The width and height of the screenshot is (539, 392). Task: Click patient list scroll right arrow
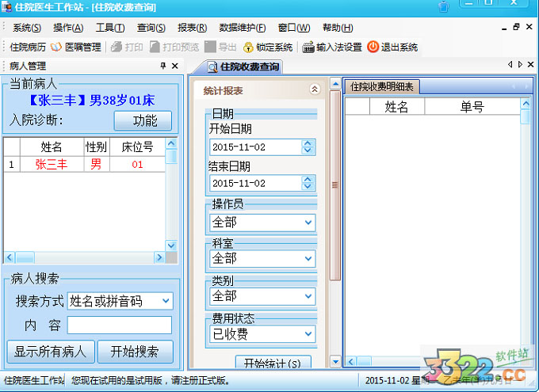[159, 257]
